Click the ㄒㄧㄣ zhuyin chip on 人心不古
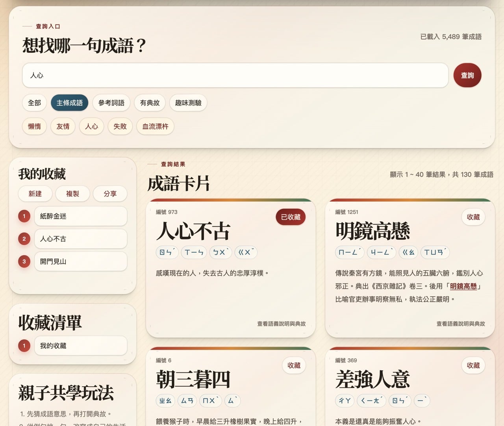The image size is (504, 426). coord(194,252)
